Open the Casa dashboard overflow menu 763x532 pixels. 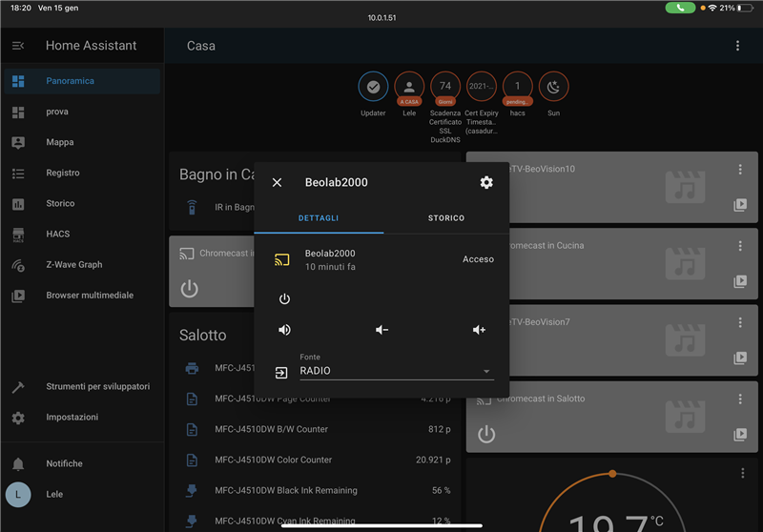coord(737,46)
